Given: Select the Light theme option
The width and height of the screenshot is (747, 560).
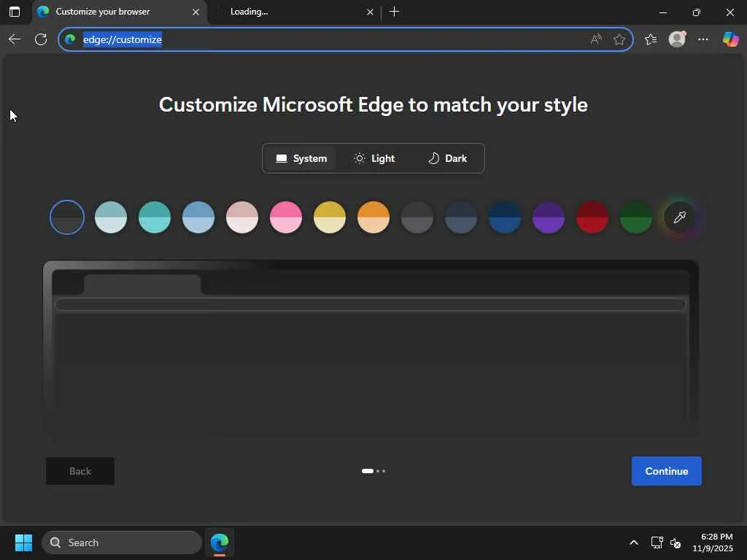Looking at the screenshot, I should coord(374,158).
